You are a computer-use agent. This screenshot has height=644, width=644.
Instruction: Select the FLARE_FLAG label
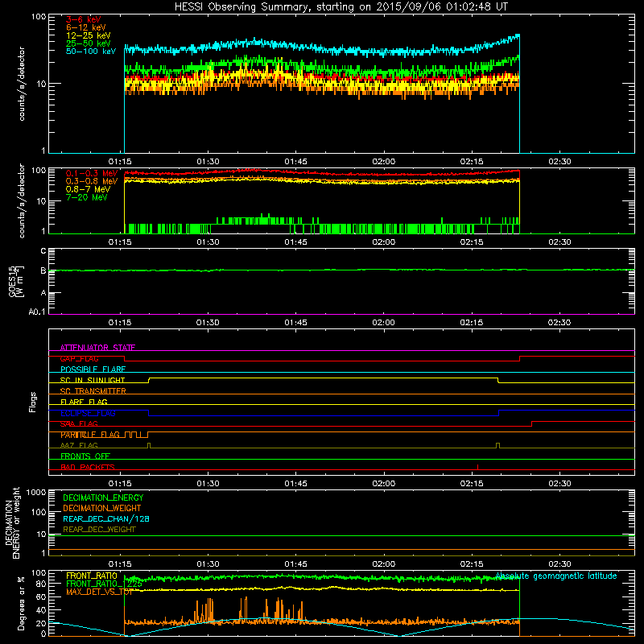click(84, 402)
